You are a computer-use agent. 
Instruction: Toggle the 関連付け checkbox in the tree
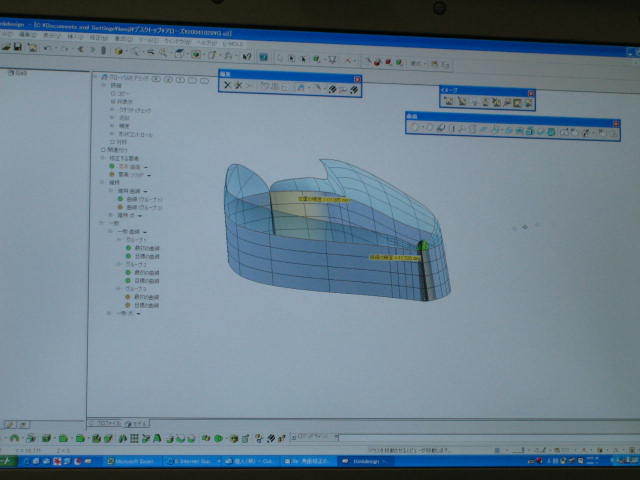[103, 150]
